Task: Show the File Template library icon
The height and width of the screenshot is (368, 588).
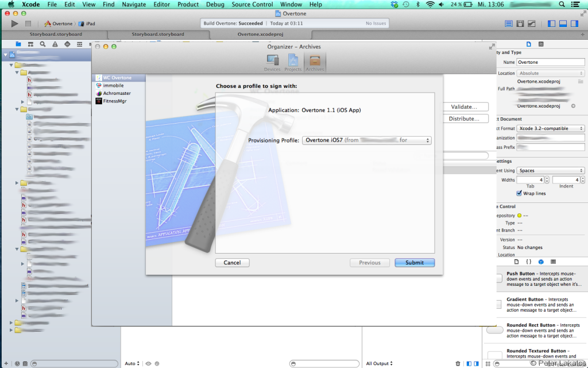Action: click(x=516, y=262)
